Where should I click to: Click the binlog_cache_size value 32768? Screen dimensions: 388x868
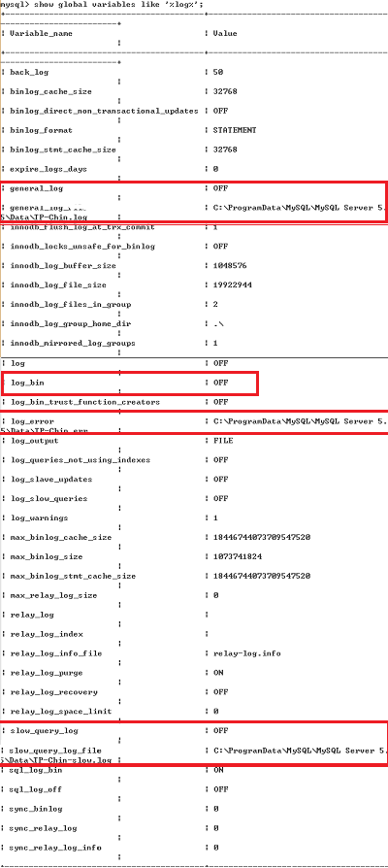click(225, 92)
